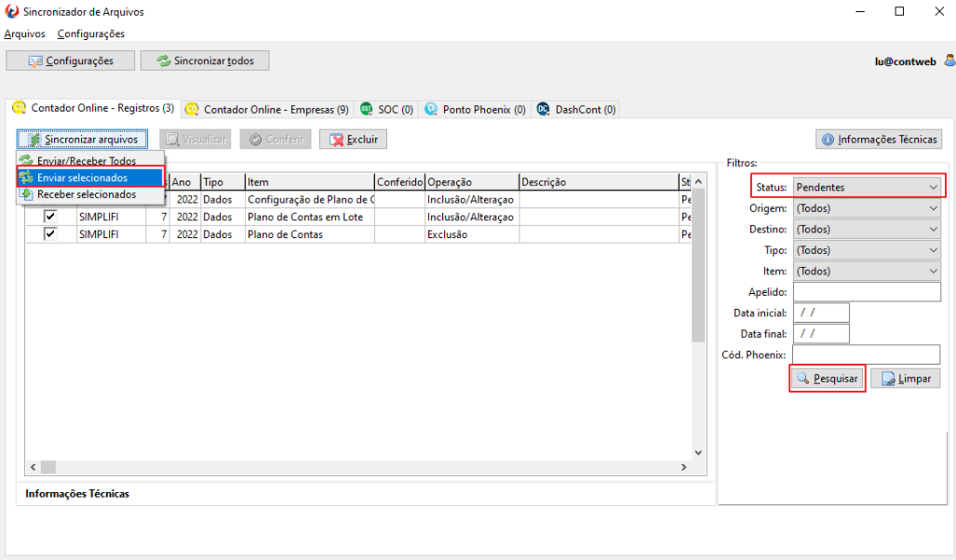956x560 pixels.
Task: Click the Descrição column header
Action: pos(599,181)
